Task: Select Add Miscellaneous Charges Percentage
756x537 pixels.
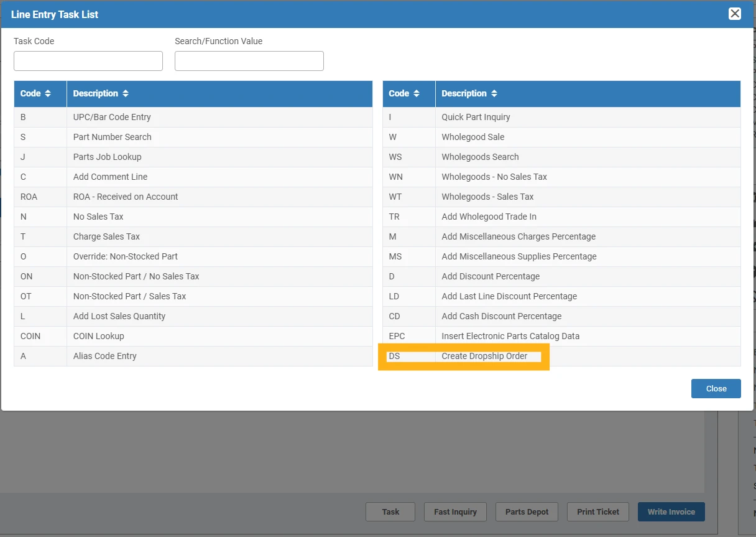Action: (x=561, y=236)
